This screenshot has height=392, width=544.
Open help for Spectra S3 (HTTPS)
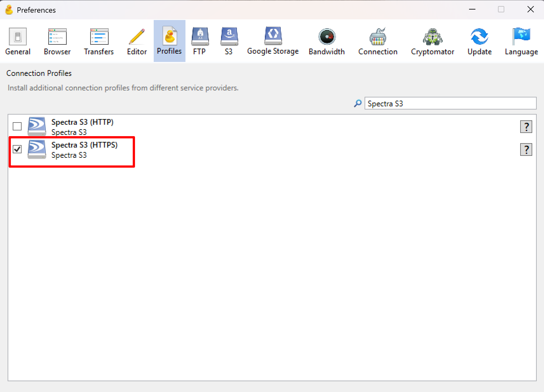point(526,149)
